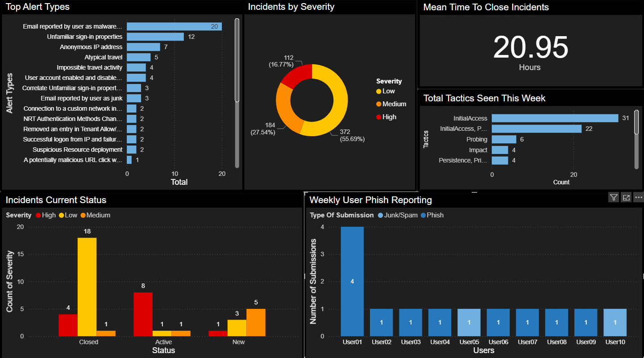Image resolution: width=644 pixels, height=358 pixels.
Task: Click the User02 submissions bar
Action: (x=382, y=322)
